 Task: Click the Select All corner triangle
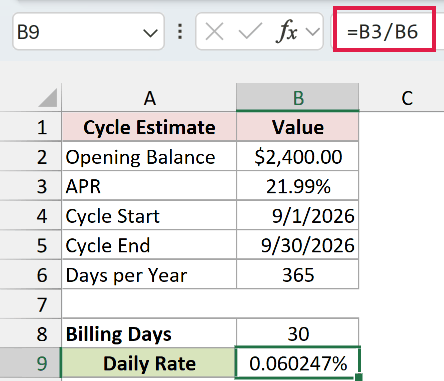(48, 98)
